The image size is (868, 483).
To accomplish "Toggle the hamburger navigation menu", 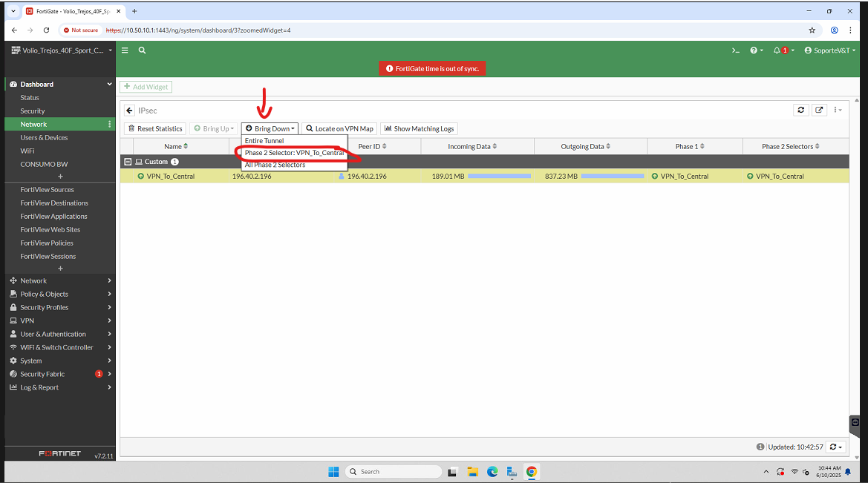I will tap(125, 50).
